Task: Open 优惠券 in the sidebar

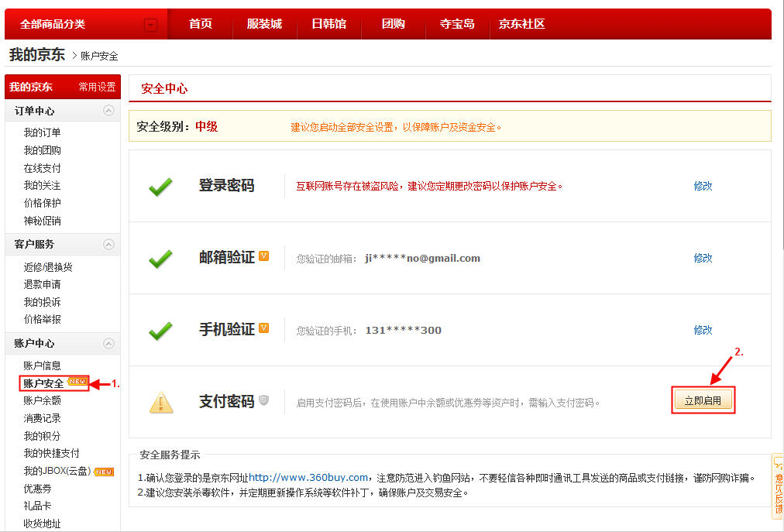Action: (x=37, y=489)
